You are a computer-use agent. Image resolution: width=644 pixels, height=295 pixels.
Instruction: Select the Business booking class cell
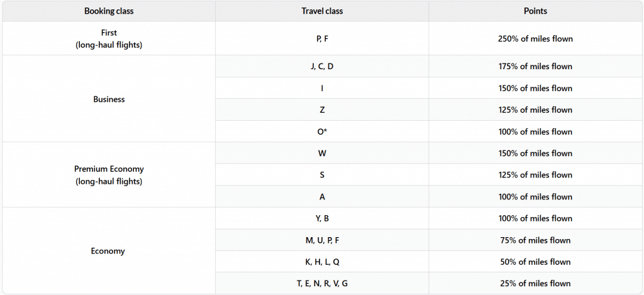(109, 99)
